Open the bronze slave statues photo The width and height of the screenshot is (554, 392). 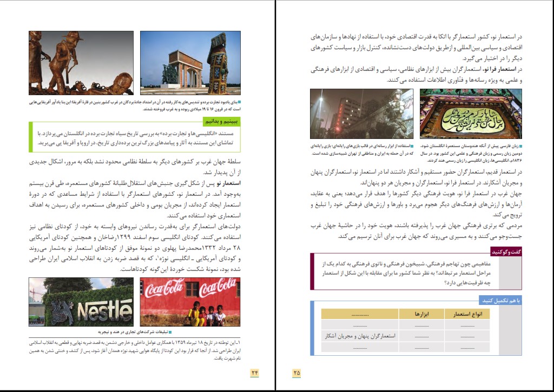tap(81, 63)
